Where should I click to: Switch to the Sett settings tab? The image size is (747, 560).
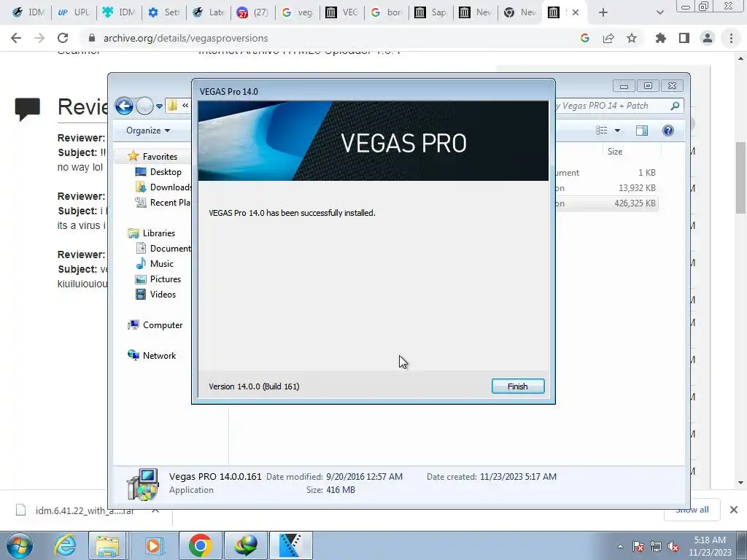click(163, 12)
